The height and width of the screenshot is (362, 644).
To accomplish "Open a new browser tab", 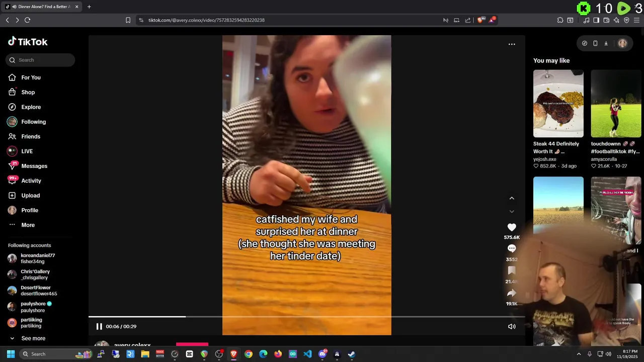I will click(x=89, y=7).
